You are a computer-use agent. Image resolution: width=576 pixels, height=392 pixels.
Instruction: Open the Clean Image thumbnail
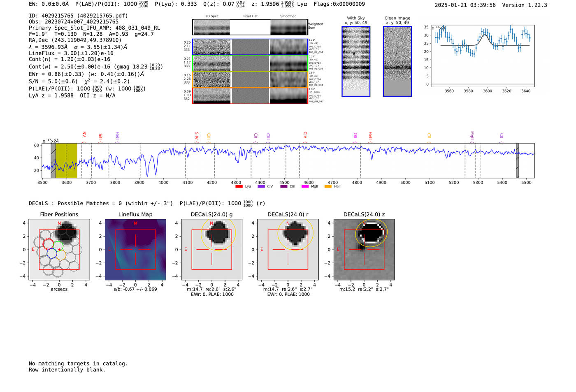[397, 61]
